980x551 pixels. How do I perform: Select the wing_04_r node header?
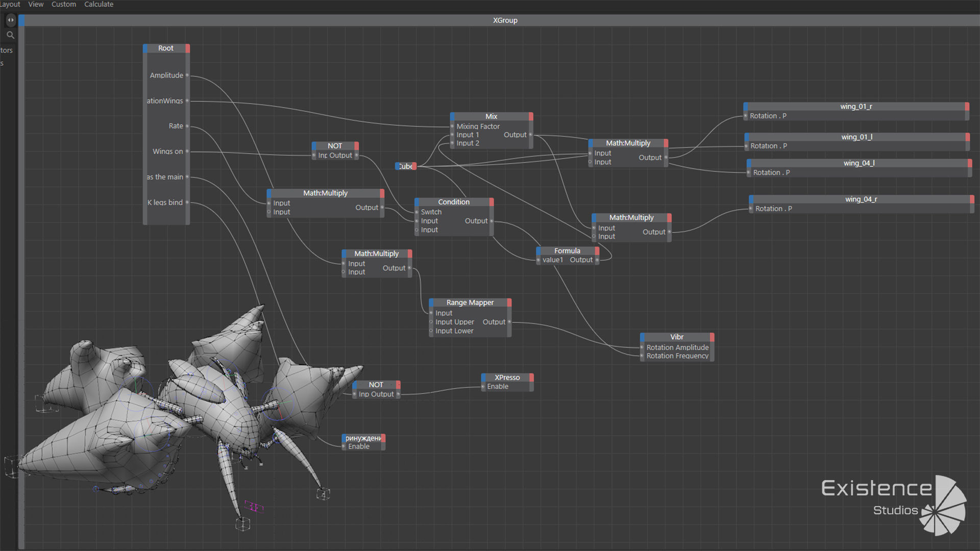[x=861, y=199]
